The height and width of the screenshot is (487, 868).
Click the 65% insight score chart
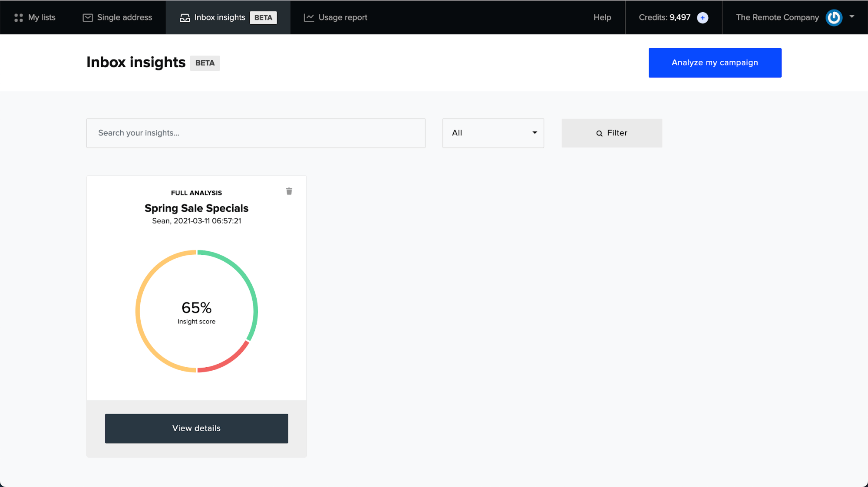click(197, 311)
